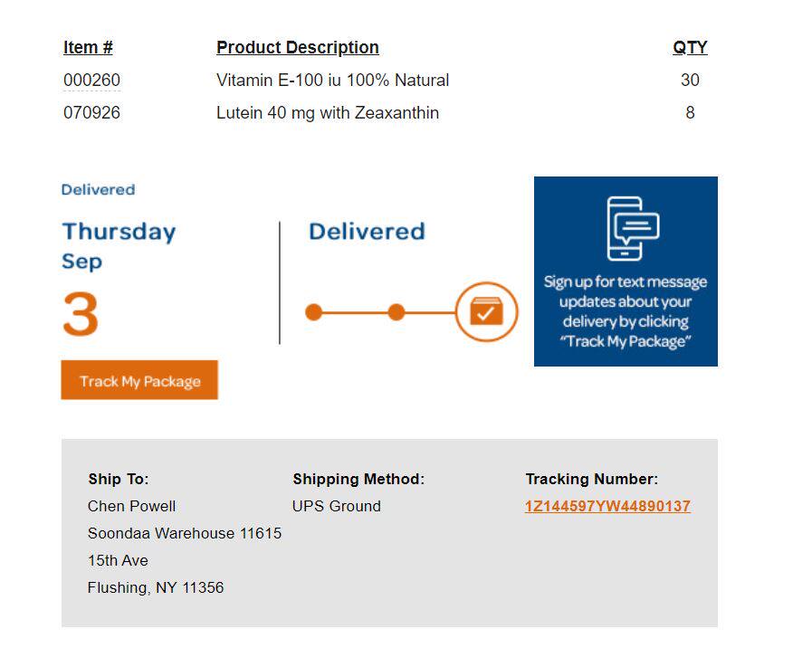Click the UPS Ground shipping method
Screen dimensions: 812x648
click(336, 507)
